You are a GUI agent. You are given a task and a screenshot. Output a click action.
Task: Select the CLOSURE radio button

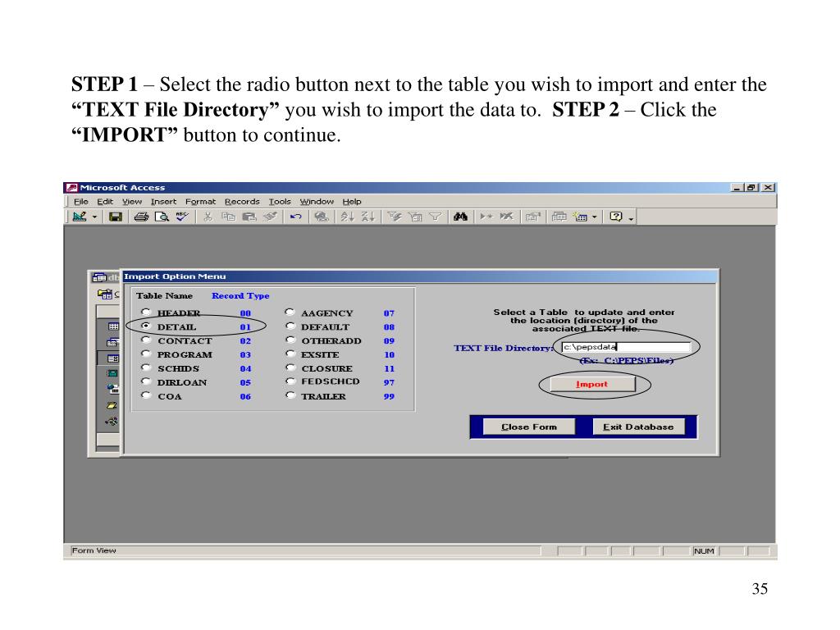(290, 367)
